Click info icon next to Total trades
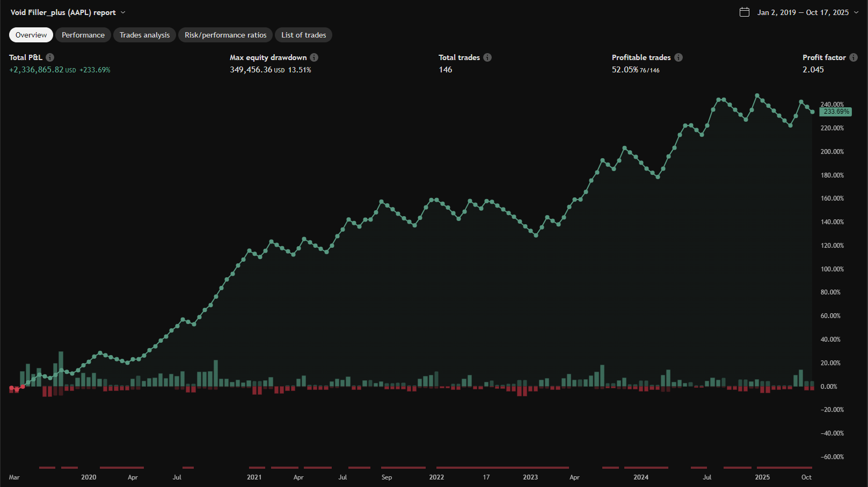The image size is (868, 487). (487, 57)
